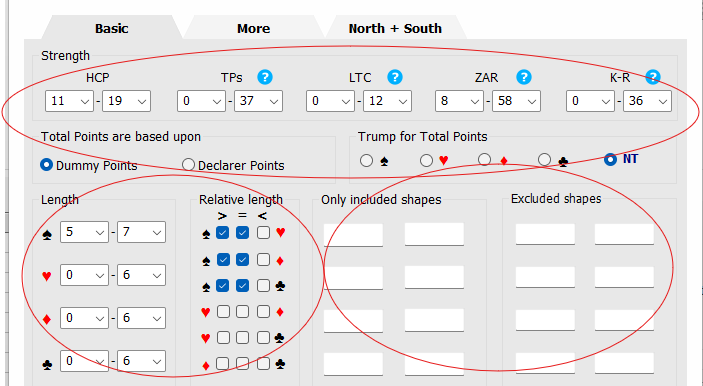Uncheck spades equal to clubs checkbox

point(243,286)
